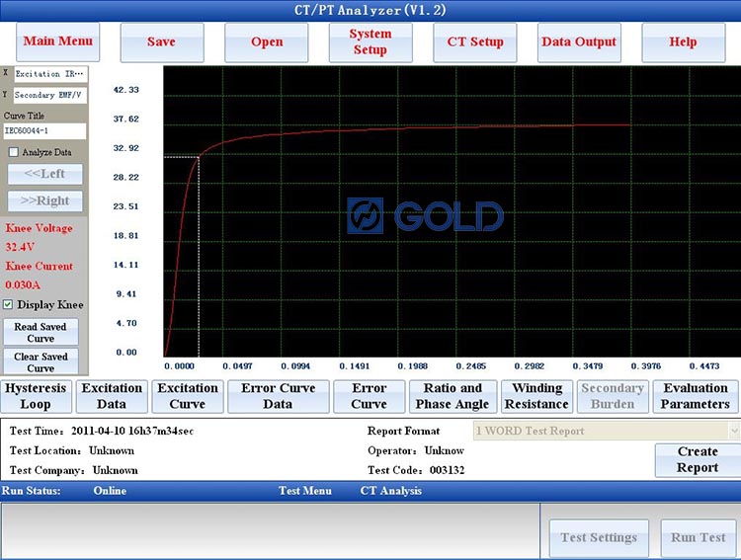
Task: Open the Help section
Action: 683,42
